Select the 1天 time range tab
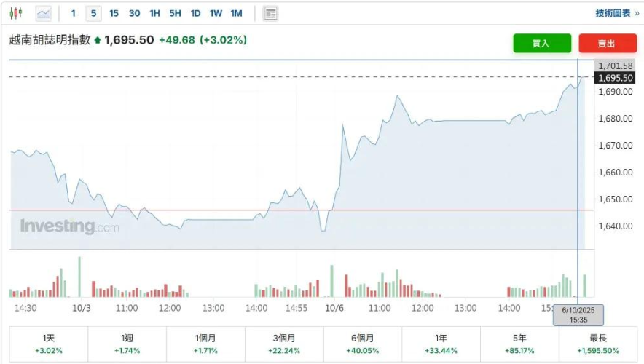The width and height of the screenshot is (644, 364). (x=49, y=344)
